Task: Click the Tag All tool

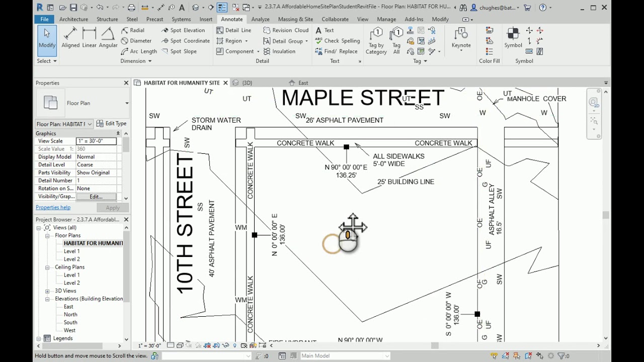Action: click(x=396, y=41)
